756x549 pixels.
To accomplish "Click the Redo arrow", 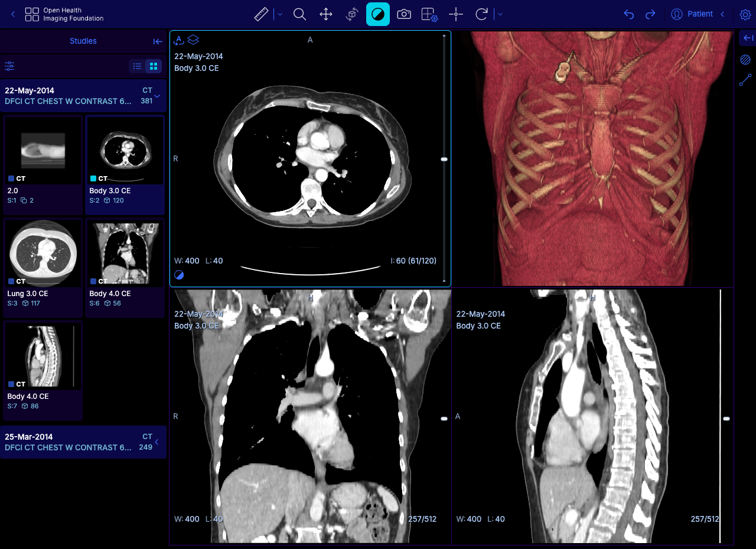I will 650,14.
